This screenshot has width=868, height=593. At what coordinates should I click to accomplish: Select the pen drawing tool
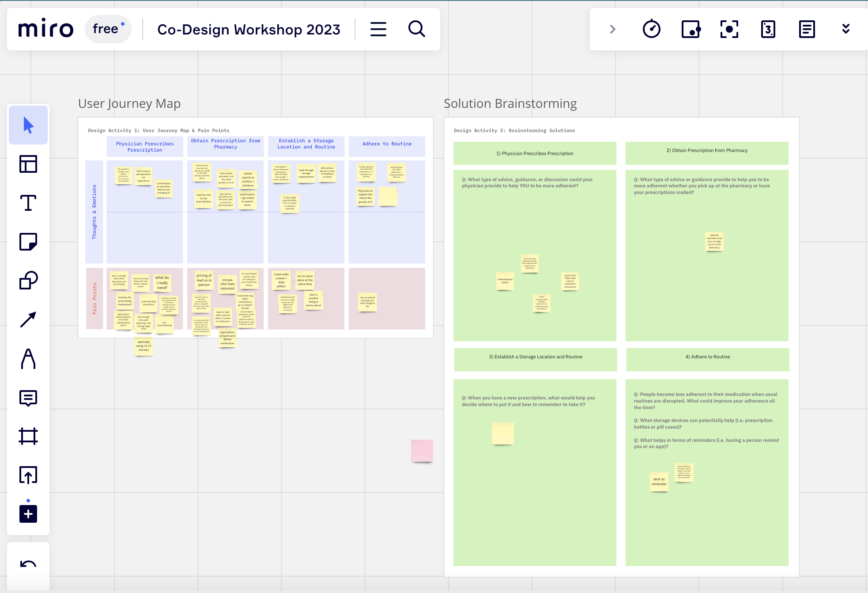click(28, 358)
